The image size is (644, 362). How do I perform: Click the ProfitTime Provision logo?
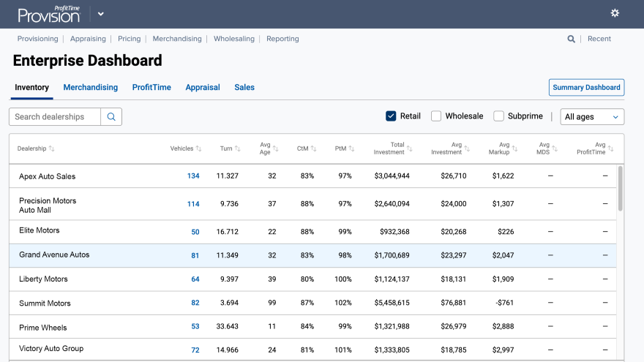pyautogui.click(x=49, y=14)
